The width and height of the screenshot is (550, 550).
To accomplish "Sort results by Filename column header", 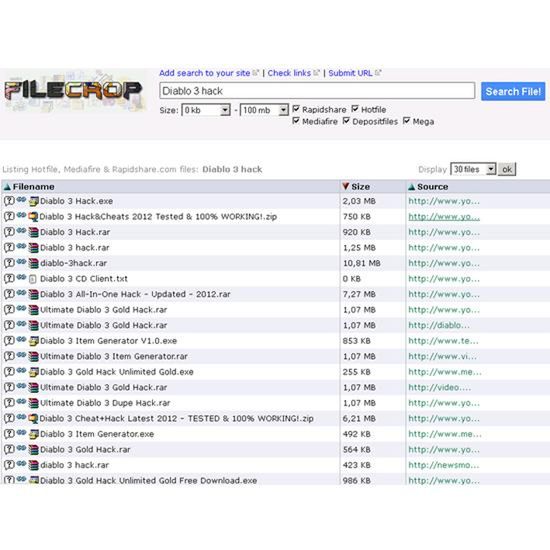I will [x=33, y=187].
